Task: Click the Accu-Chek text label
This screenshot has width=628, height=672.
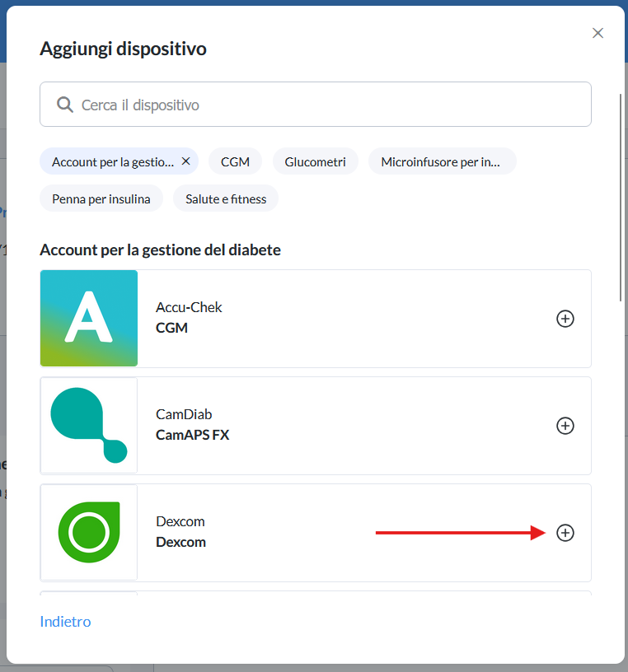Action: (x=189, y=307)
